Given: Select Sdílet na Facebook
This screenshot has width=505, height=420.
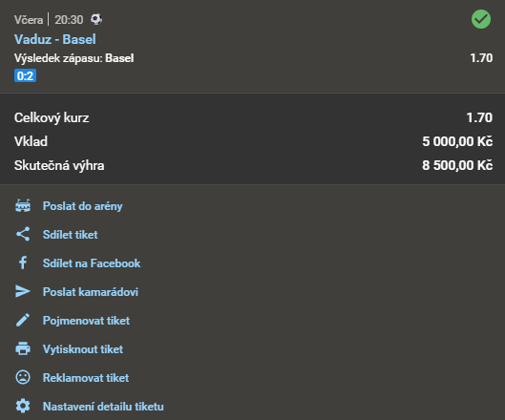Looking at the screenshot, I should point(92,263).
